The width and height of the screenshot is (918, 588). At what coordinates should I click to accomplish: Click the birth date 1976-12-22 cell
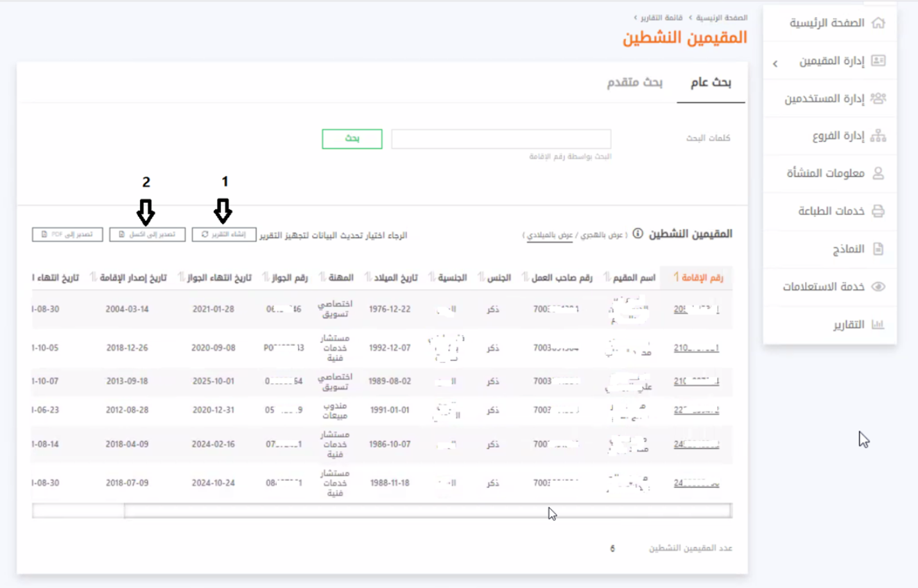tap(390, 309)
